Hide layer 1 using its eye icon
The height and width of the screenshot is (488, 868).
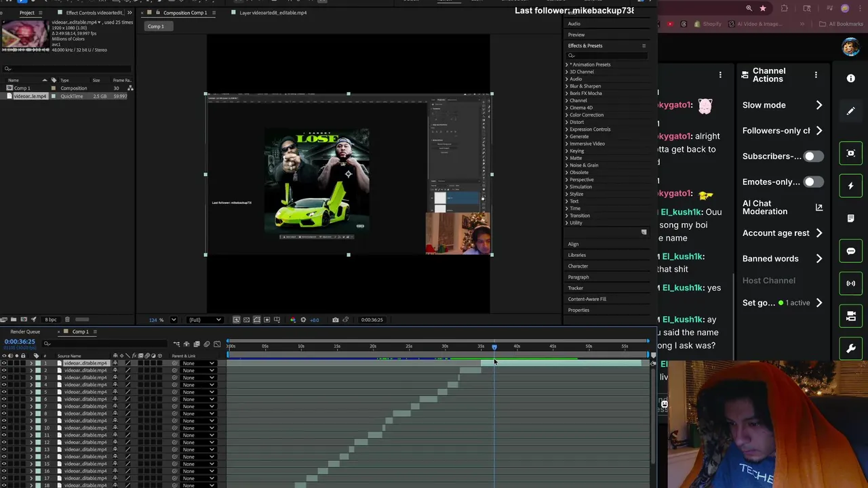(x=4, y=363)
